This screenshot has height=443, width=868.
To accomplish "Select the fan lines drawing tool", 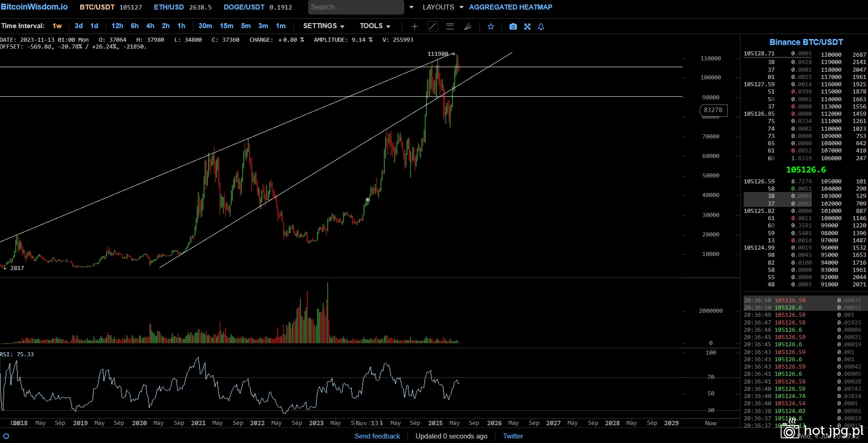I will (x=467, y=26).
